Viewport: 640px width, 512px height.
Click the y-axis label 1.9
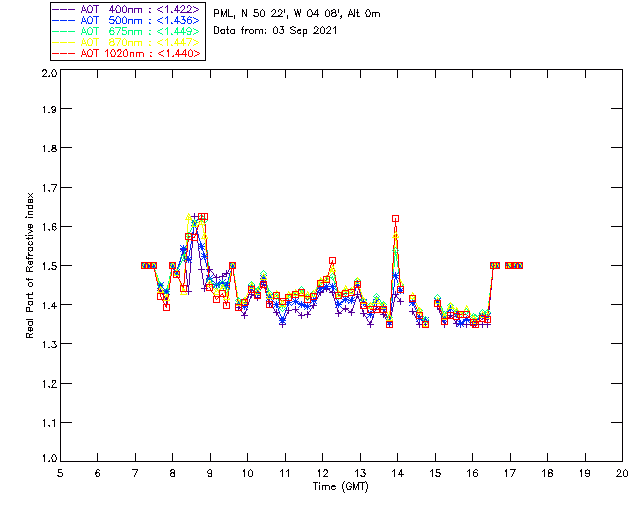[x=49, y=109]
